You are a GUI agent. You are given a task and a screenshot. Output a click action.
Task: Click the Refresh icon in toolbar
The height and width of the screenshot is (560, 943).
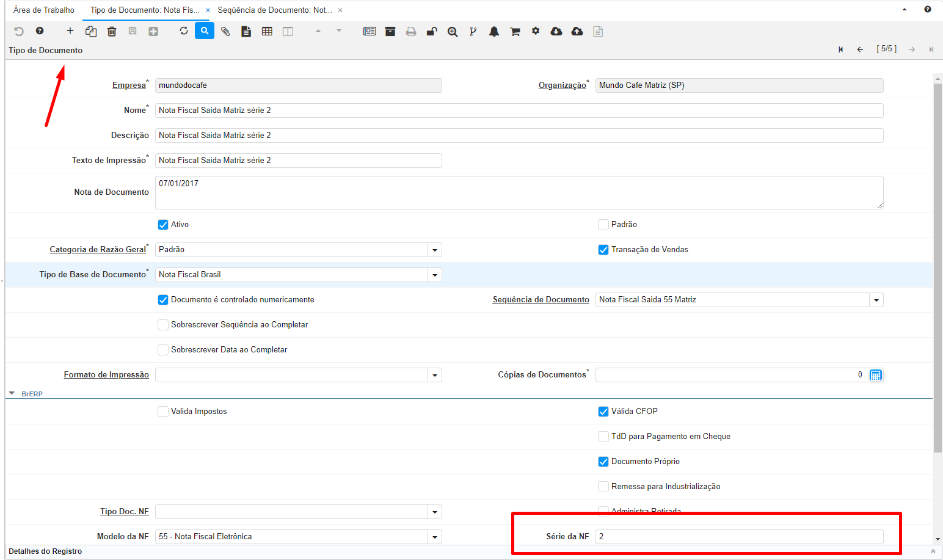click(184, 31)
